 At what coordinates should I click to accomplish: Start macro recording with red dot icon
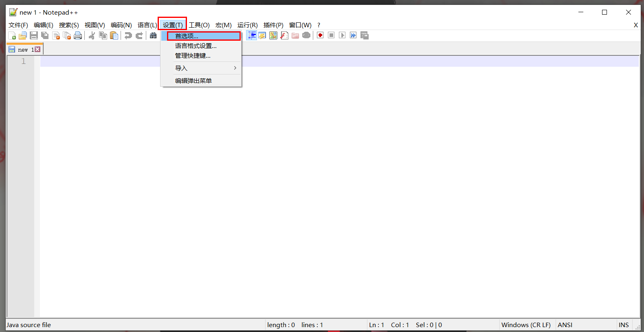[320, 35]
